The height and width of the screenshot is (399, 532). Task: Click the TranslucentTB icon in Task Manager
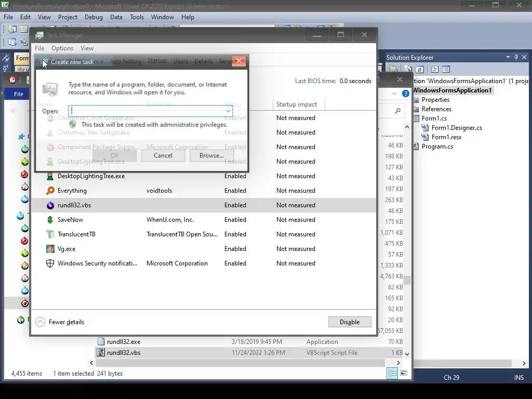[50, 234]
